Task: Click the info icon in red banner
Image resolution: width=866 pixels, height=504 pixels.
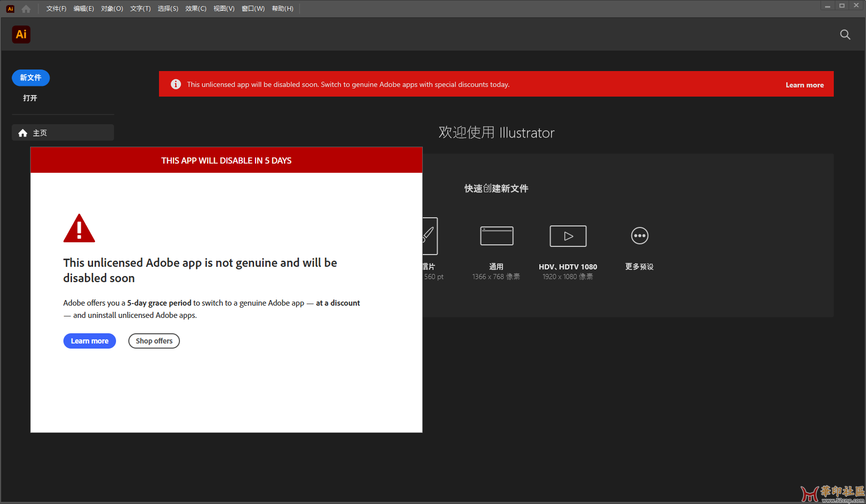Action: 176,84
